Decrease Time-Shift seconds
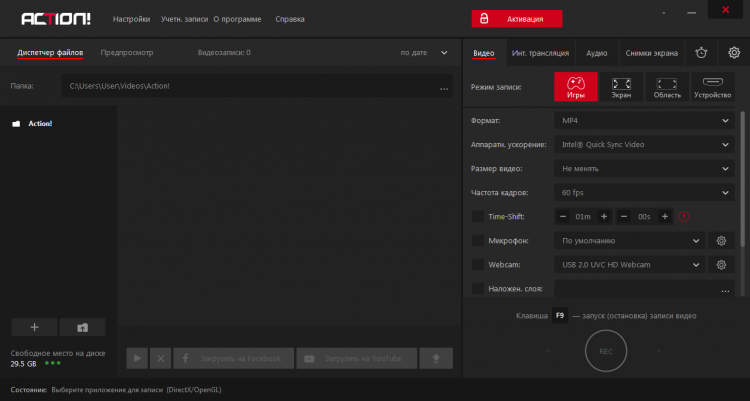The width and height of the screenshot is (750, 401). click(624, 217)
